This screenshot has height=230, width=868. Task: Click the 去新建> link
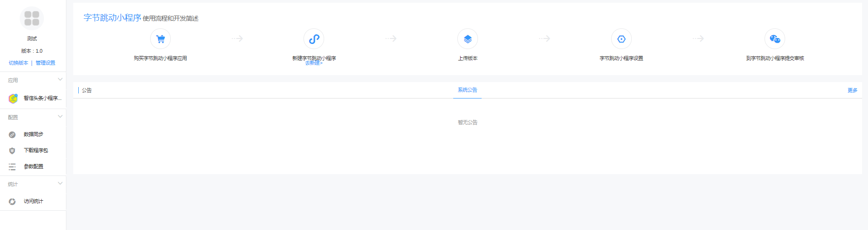314,63
